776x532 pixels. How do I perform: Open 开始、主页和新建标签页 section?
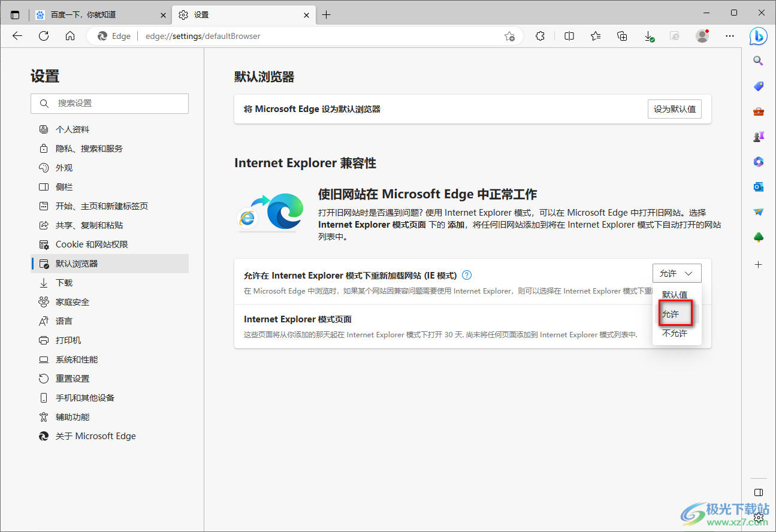pyautogui.click(x=110, y=206)
